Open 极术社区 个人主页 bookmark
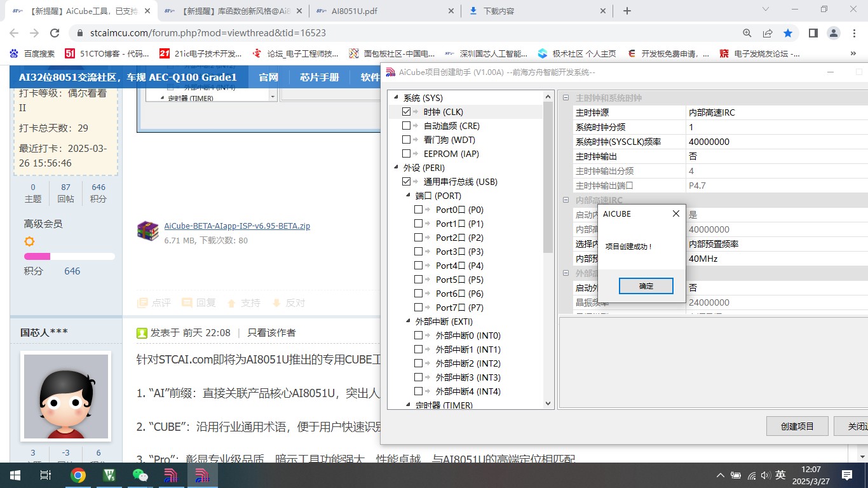 click(x=577, y=53)
